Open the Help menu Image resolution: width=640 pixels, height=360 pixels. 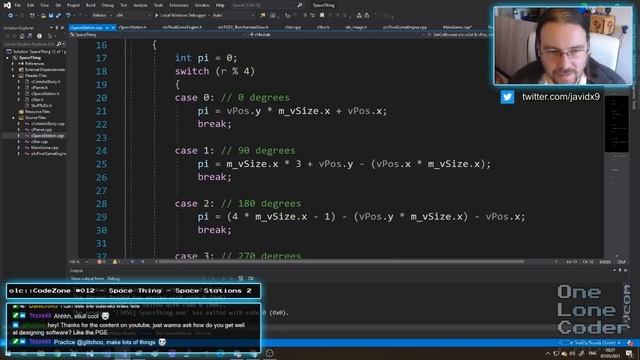220,5
